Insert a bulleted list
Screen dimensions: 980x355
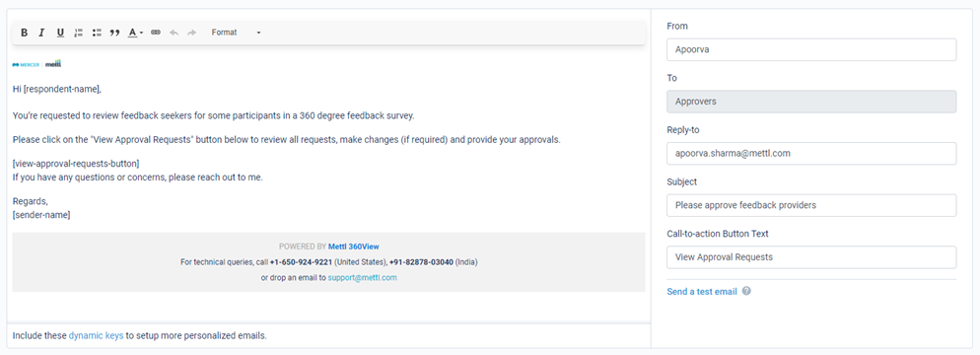tap(97, 33)
